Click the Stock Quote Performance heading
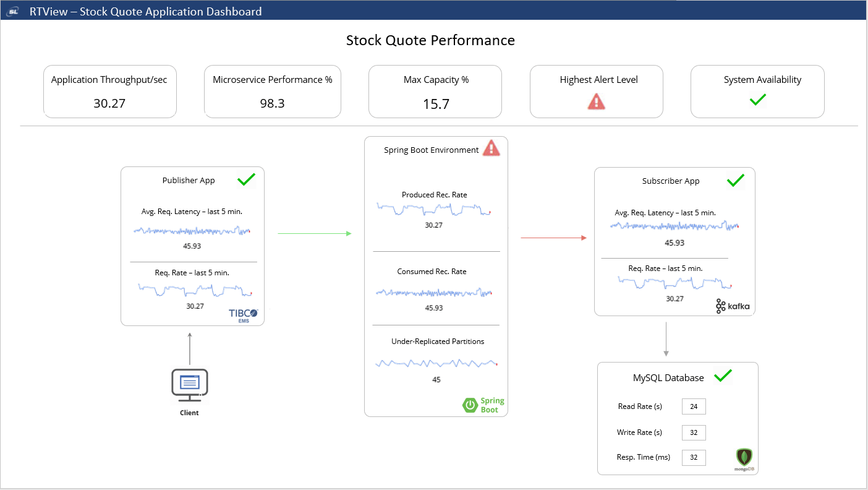The width and height of the screenshot is (868, 490). tap(430, 40)
